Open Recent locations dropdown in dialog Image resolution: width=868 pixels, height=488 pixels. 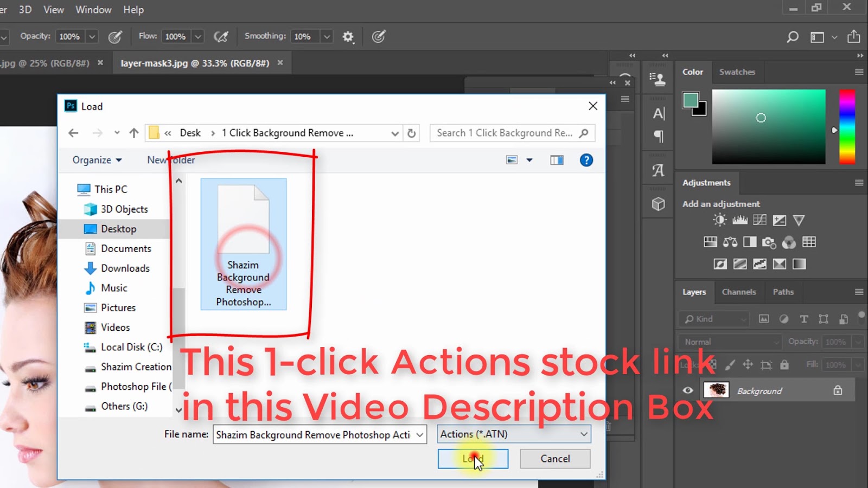117,133
